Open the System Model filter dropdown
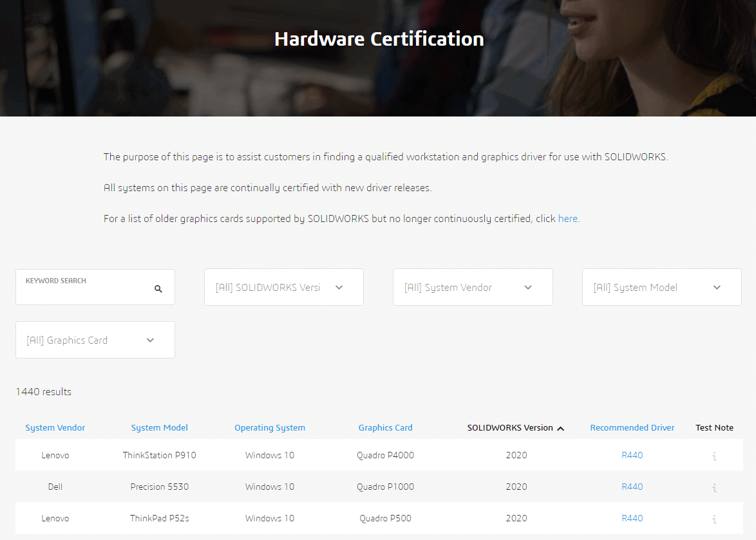The image size is (756, 540). pyautogui.click(x=661, y=287)
